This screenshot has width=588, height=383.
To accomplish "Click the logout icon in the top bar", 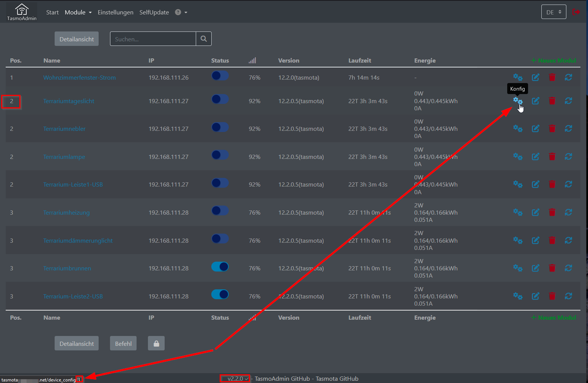I will [576, 12].
